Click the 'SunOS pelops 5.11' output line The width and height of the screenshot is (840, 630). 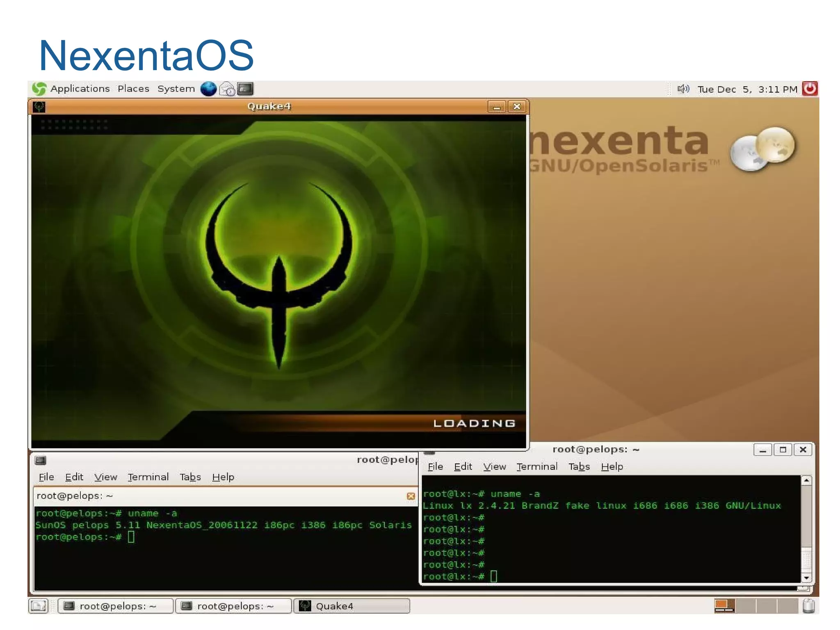tap(224, 525)
